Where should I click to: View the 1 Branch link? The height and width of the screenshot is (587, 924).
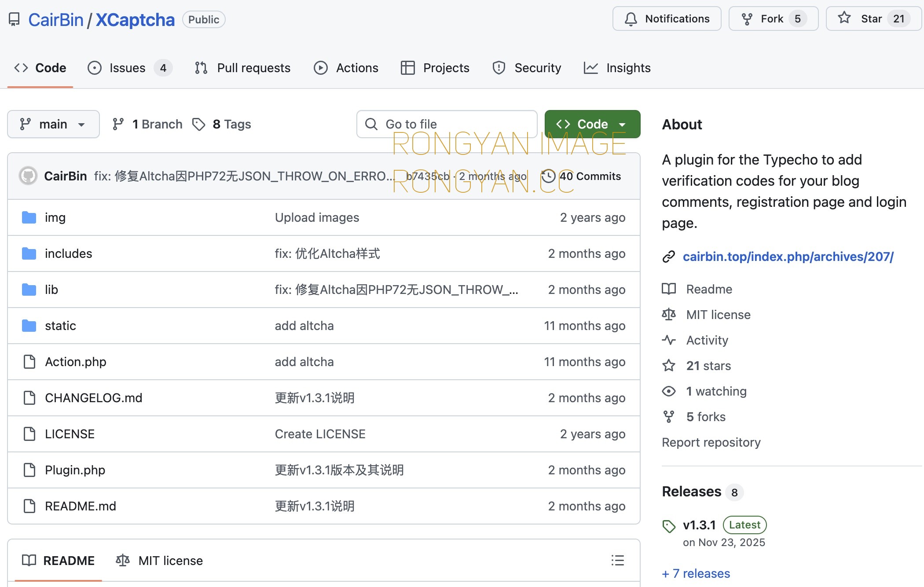(147, 124)
